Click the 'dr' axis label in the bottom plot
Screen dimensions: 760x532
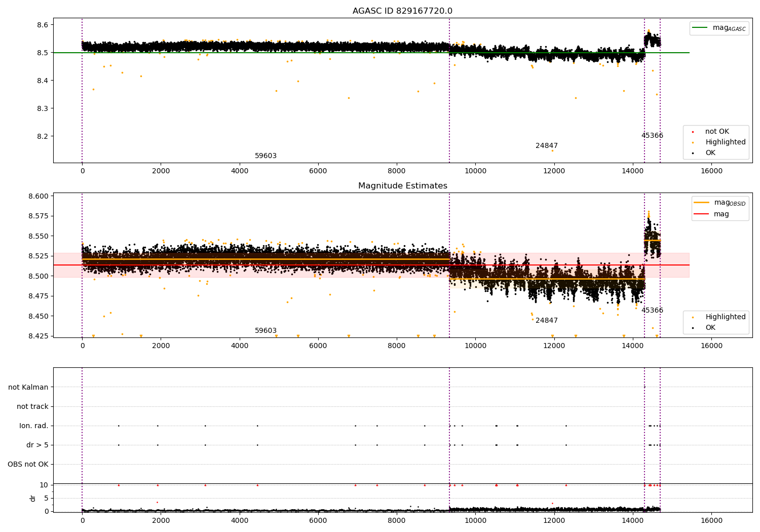tap(33, 499)
